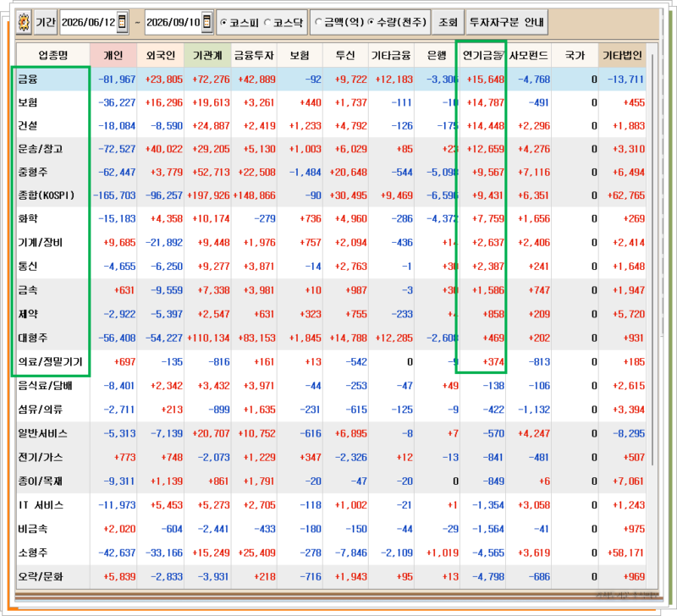Select the IT 서비스 sector row

[331, 505]
